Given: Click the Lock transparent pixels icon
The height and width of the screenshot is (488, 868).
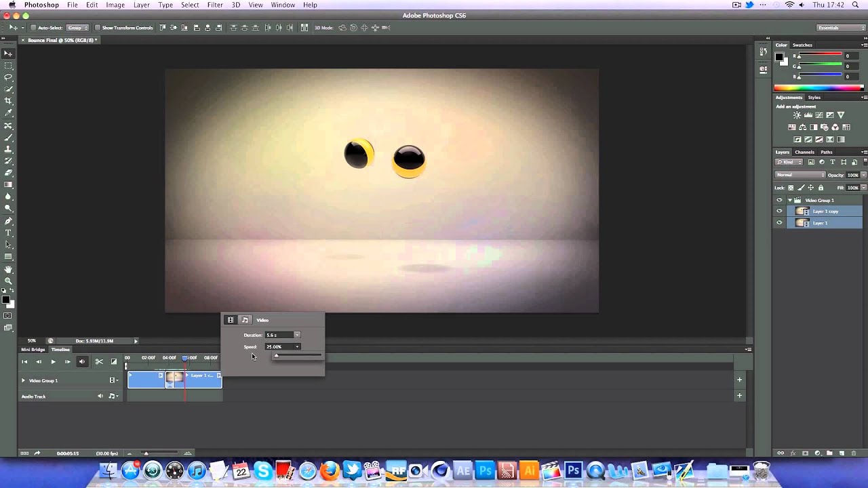Looking at the screenshot, I should (792, 188).
